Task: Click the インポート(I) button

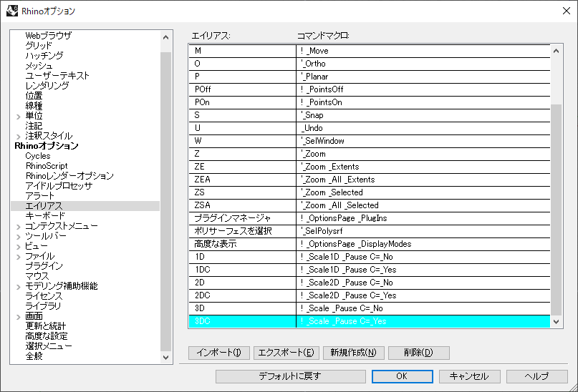Action: tap(219, 353)
